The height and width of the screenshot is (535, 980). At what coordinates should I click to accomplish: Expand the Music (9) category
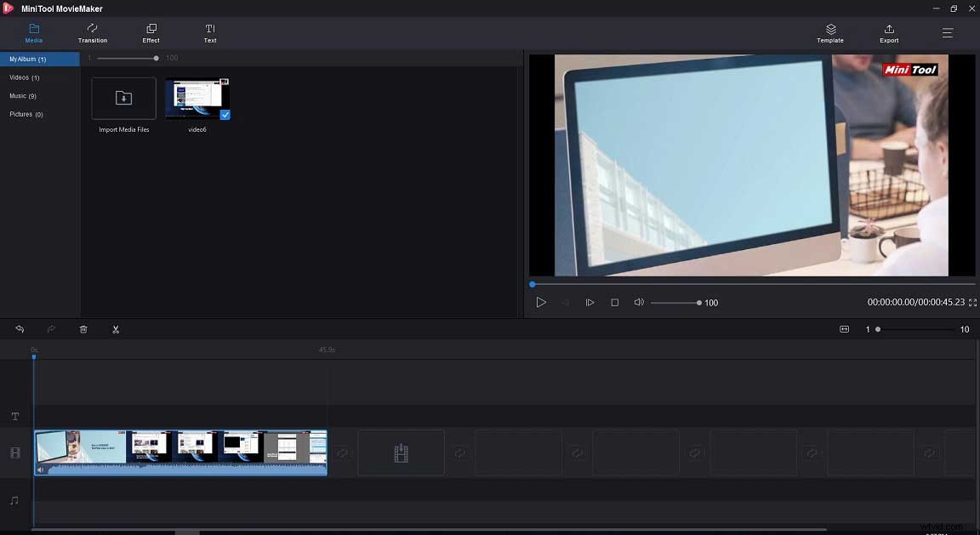[22, 95]
